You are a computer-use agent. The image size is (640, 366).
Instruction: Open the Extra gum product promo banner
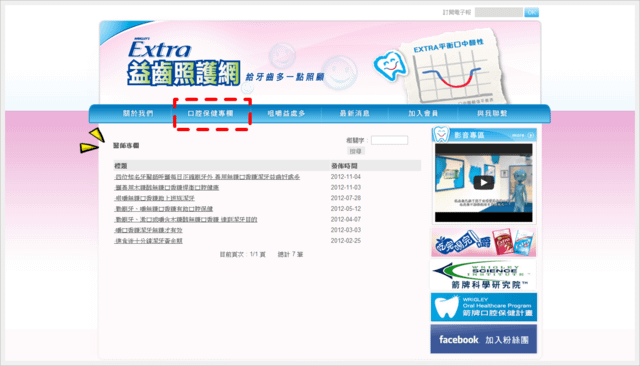pos(484,242)
